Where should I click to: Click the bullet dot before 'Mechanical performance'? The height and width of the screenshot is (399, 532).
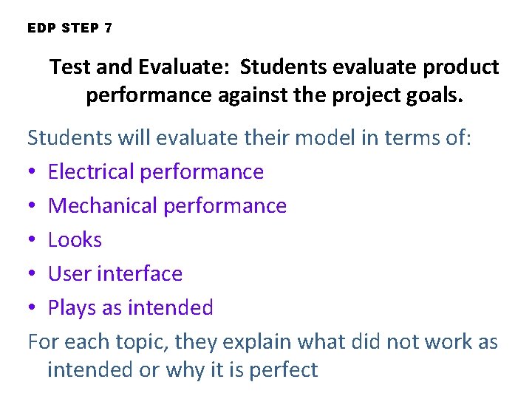click(33, 206)
